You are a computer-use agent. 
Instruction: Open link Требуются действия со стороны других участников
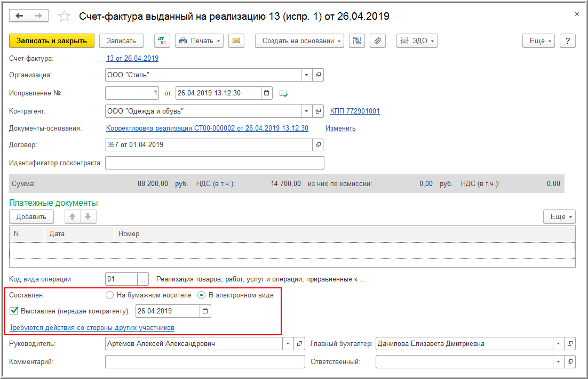(x=92, y=328)
